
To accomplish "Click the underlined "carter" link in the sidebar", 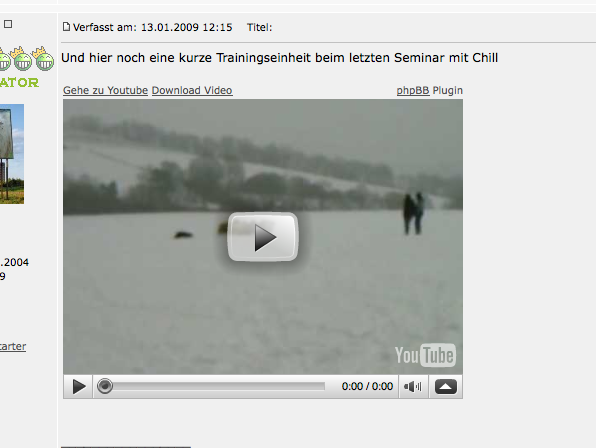I will (x=13, y=346).
